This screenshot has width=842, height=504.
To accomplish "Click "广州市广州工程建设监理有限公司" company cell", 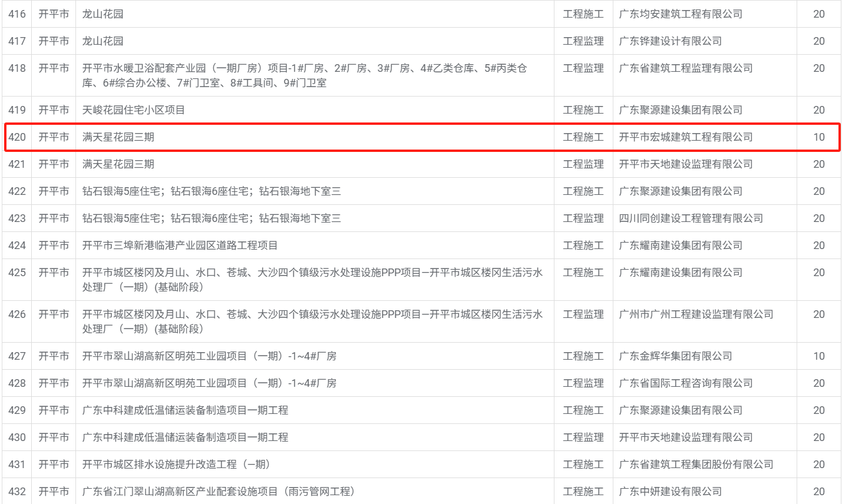I will point(696,314).
